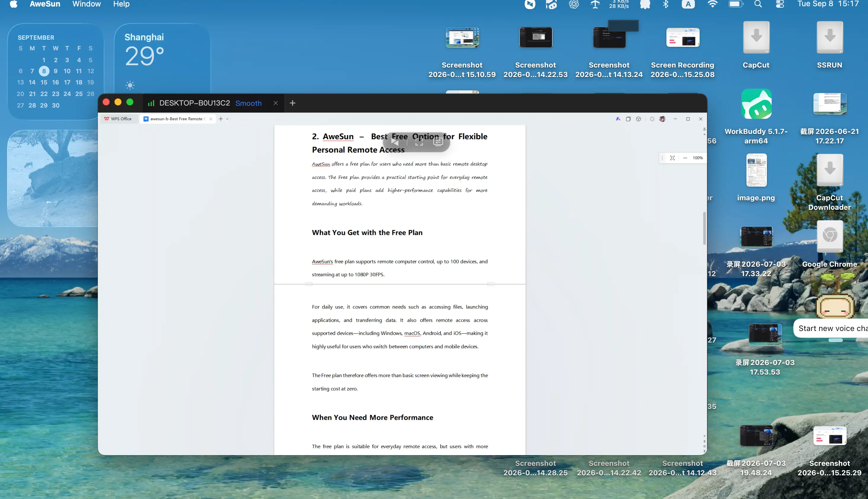Click the WPS document vertical scrollbar thumb
Image resolution: width=868 pixels, height=499 pixels.
pyautogui.click(x=704, y=228)
